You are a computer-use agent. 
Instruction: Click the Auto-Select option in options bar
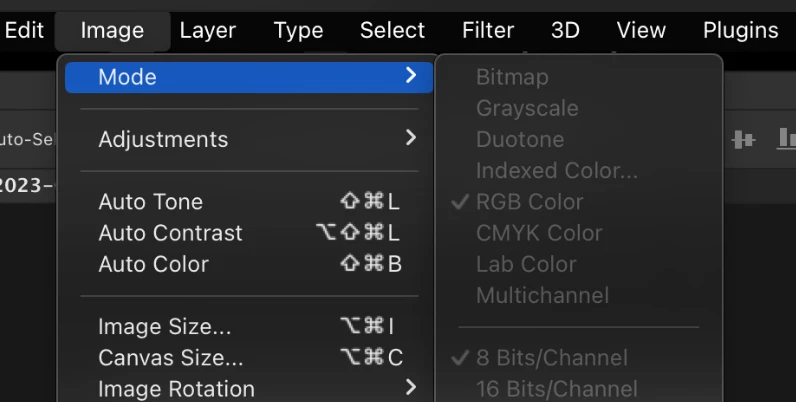pos(26,139)
